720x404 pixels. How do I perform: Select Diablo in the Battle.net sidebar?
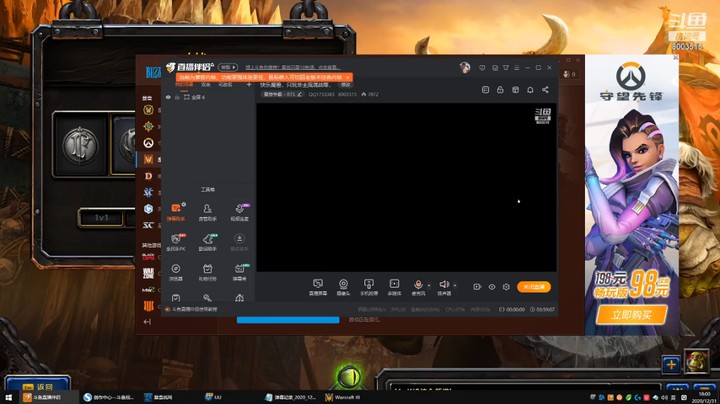click(148, 176)
